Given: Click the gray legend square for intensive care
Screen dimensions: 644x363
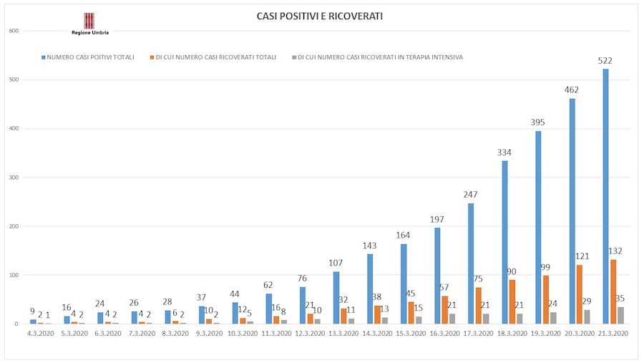Looking at the screenshot, I should point(295,57).
